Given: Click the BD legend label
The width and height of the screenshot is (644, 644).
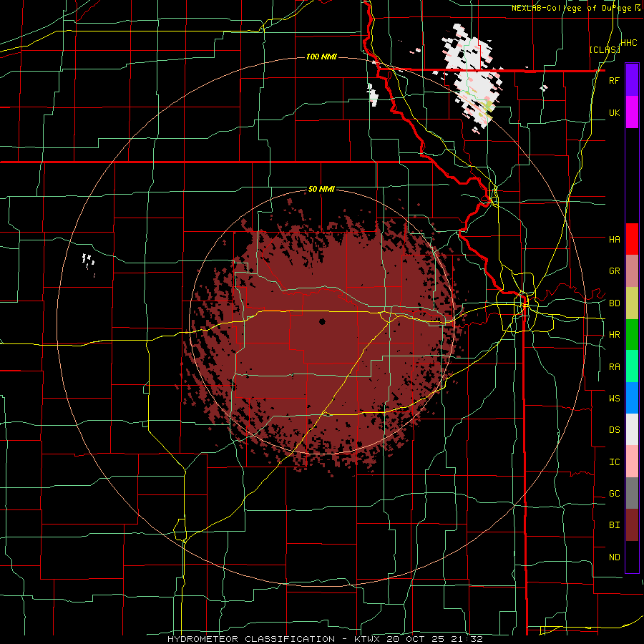Looking at the screenshot, I should pos(614,303).
